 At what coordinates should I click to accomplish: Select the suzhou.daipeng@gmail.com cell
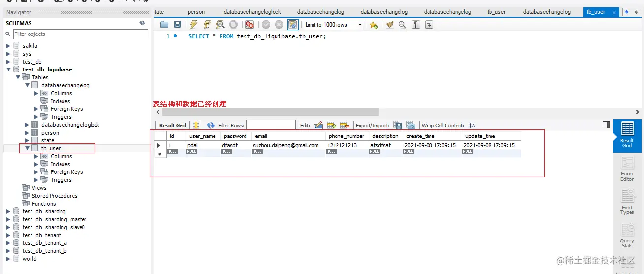288,145
